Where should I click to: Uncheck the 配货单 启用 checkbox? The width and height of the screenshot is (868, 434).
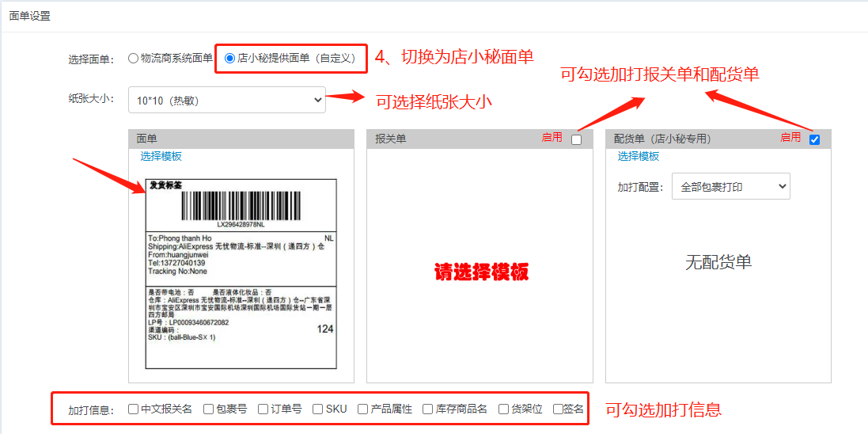pos(814,139)
